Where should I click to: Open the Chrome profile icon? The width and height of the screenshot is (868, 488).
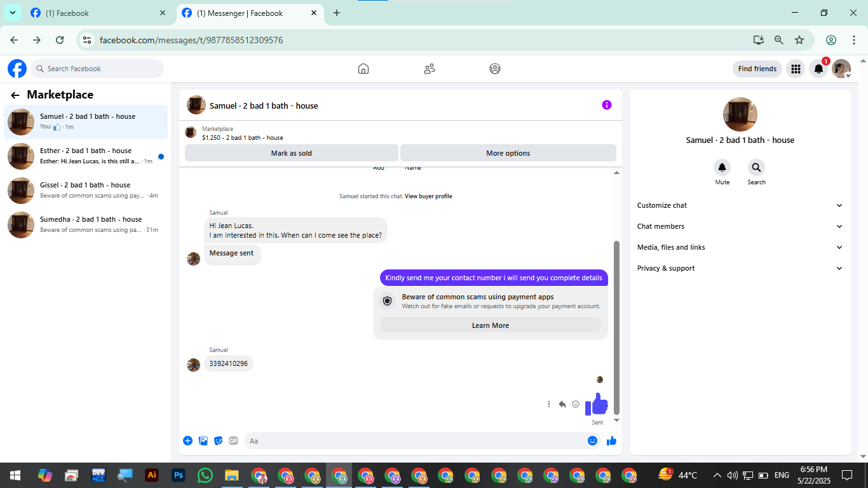click(x=831, y=40)
